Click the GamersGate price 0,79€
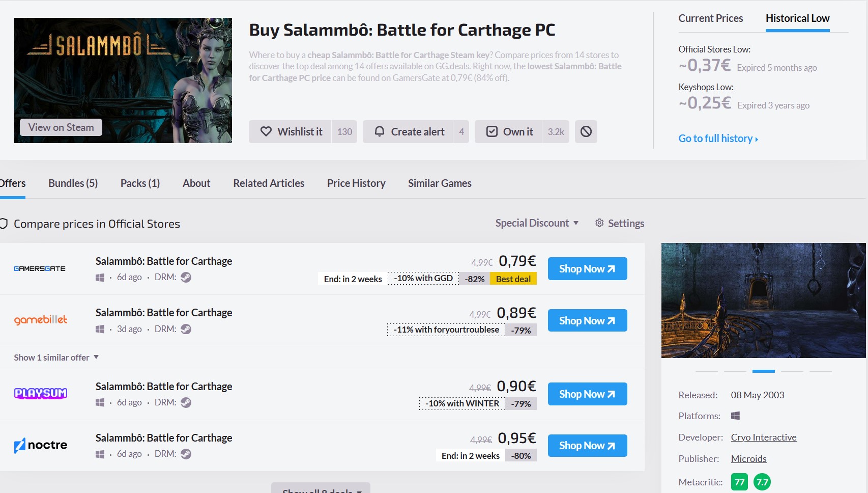868x493 pixels. tap(517, 261)
